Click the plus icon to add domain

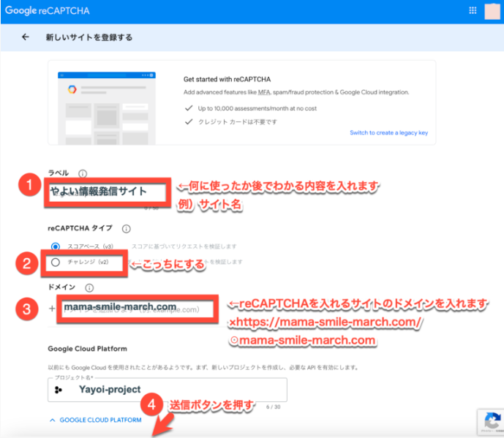point(52,309)
